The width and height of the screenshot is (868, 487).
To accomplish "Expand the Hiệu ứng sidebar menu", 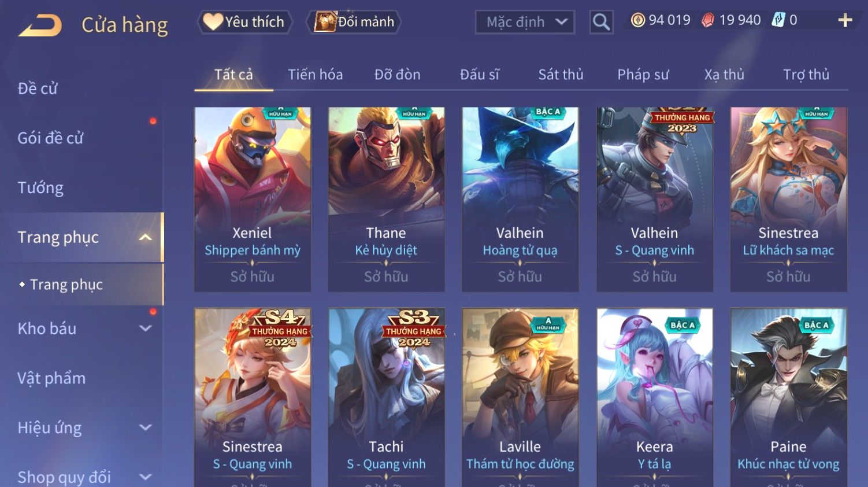I will [x=146, y=428].
